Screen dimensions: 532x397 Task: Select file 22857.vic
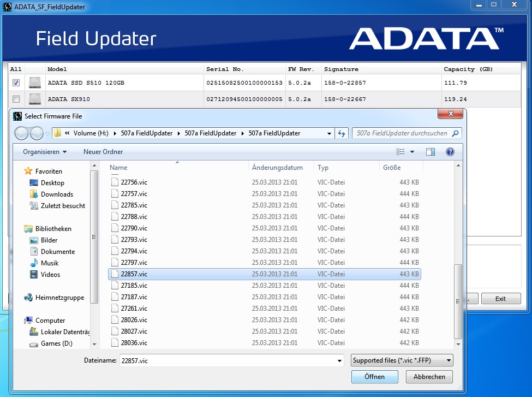[265, 274]
